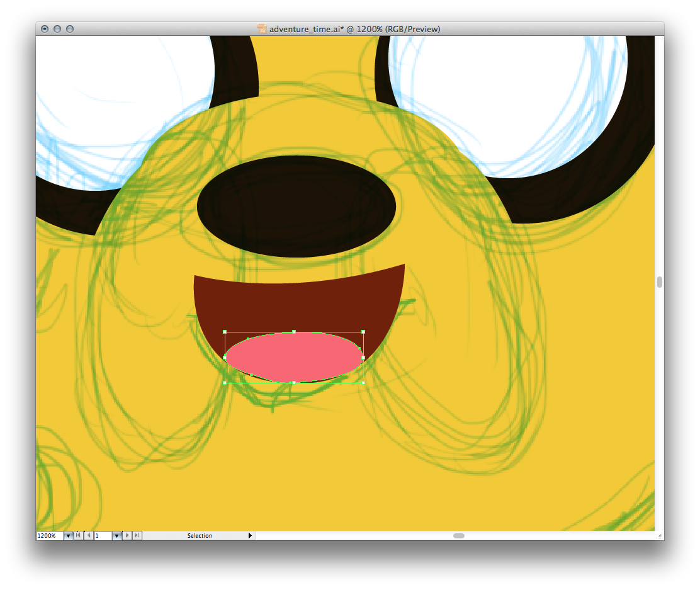
Task: Click the horizontal scrollbar thumb
Action: (x=459, y=535)
